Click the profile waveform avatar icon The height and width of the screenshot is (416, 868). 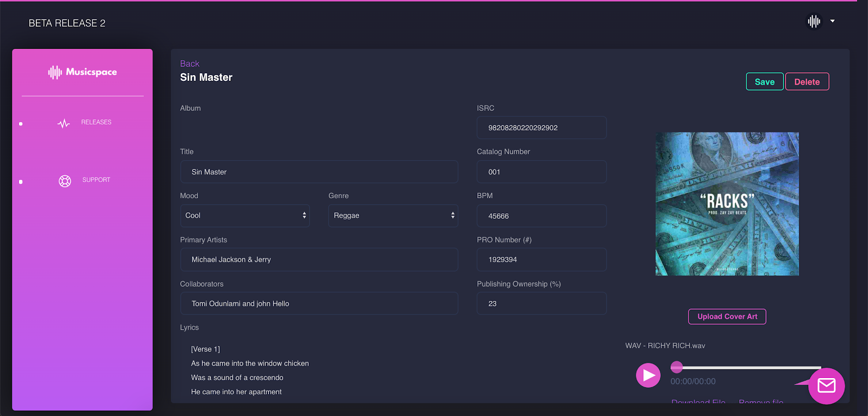tap(814, 21)
